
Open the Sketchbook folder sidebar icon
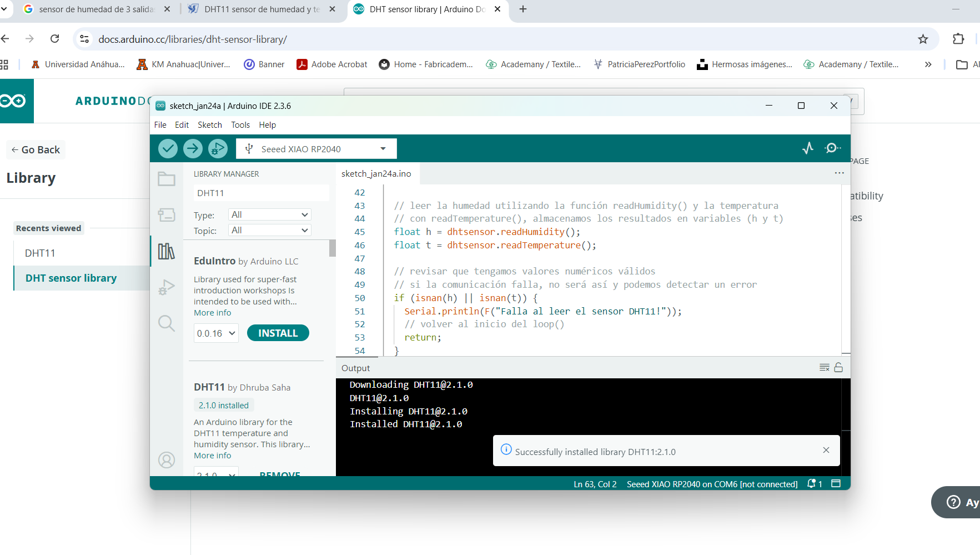click(x=167, y=179)
